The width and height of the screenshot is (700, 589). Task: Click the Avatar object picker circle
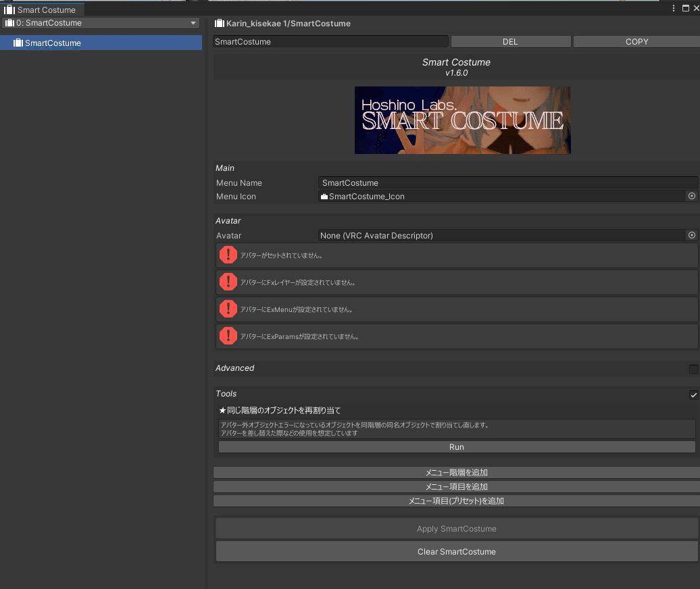click(691, 235)
